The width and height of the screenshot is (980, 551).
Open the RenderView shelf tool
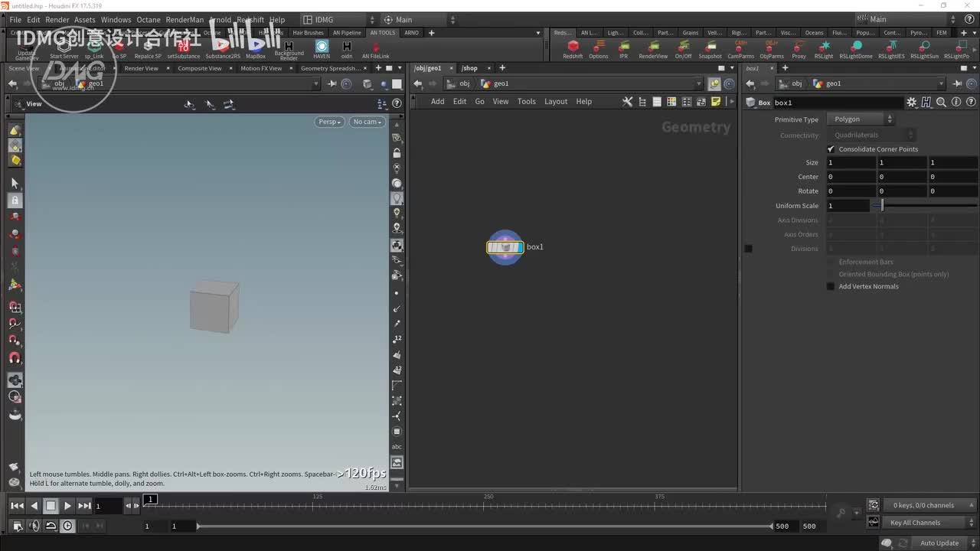tap(653, 47)
